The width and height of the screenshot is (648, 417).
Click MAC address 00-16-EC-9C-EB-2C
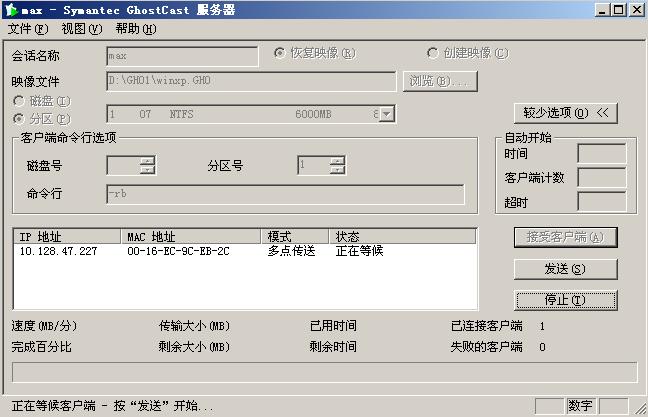click(178, 251)
